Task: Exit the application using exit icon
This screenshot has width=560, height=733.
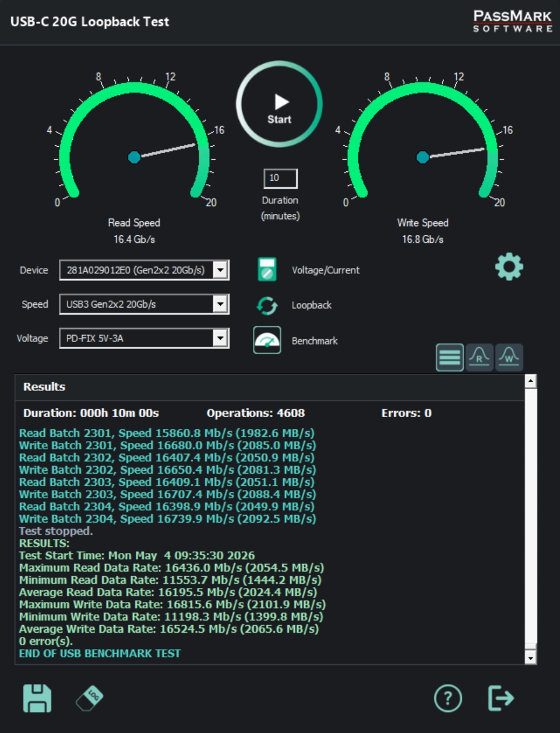Action: click(x=501, y=698)
